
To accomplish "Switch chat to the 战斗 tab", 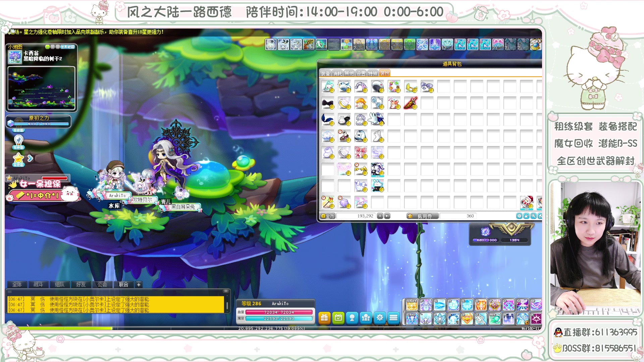I will pos(38,285).
